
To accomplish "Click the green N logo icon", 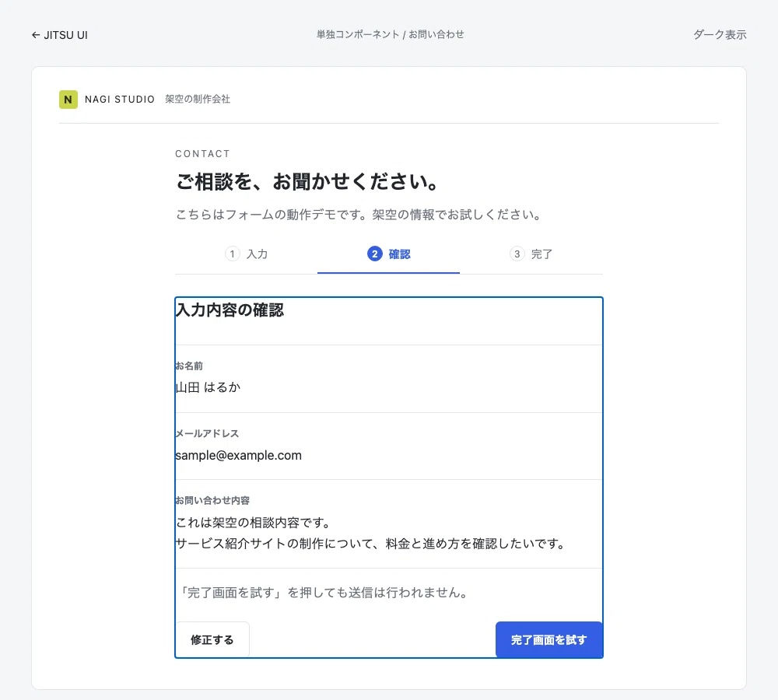I will 68,100.
